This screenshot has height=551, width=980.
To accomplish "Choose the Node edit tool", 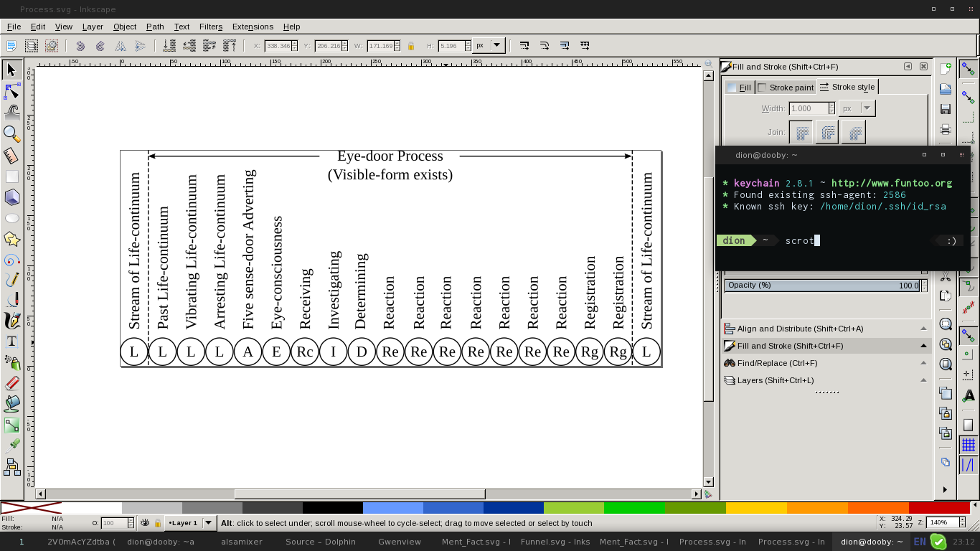I will (11, 91).
